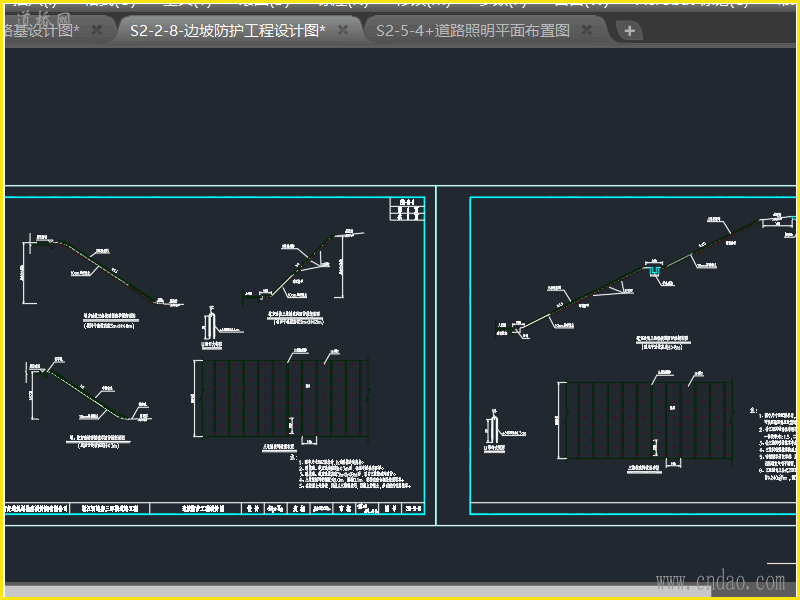Add a new drawing tab with the plus button
The image size is (800, 600).
pos(630,31)
